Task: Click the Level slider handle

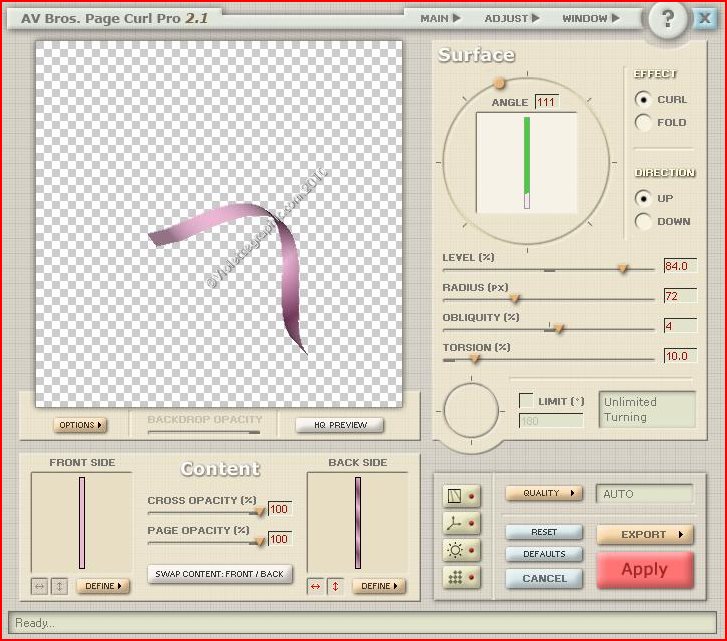Action: [622, 268]
